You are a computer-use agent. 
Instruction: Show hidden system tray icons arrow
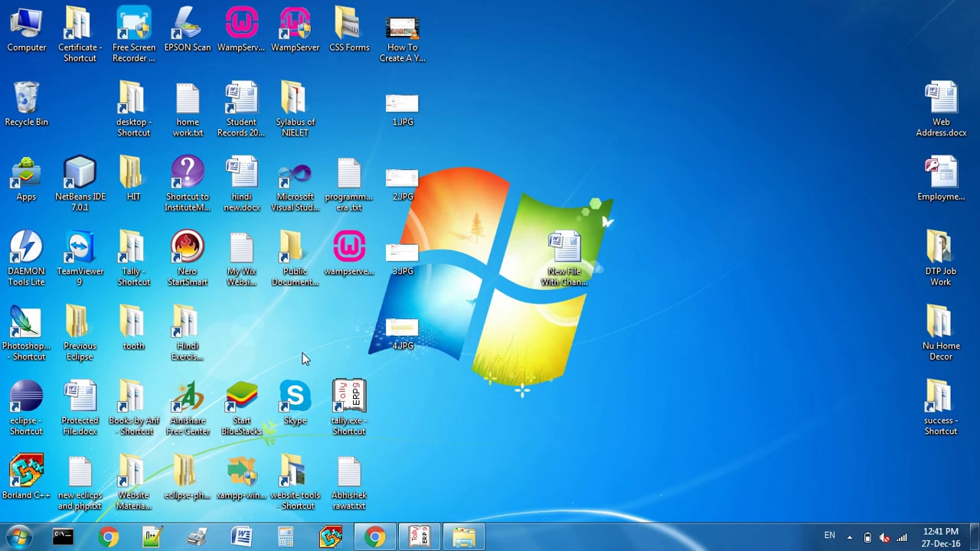click(849, 537)
